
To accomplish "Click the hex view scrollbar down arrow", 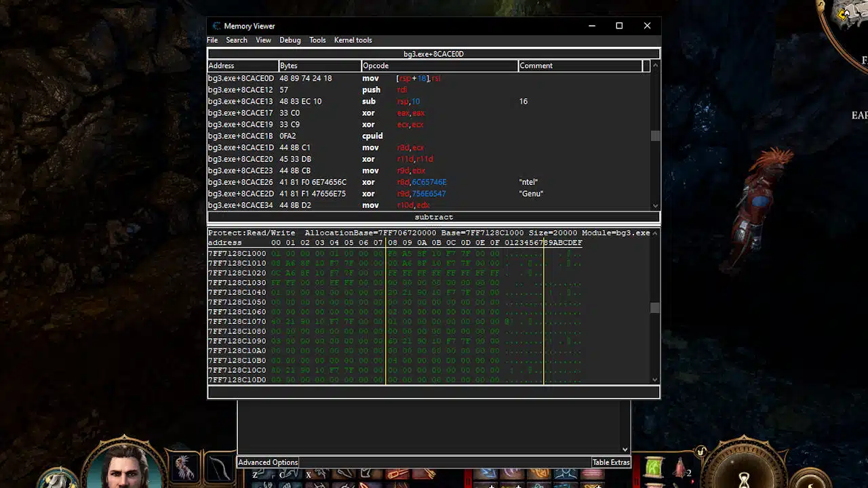I will pos(655,380).
